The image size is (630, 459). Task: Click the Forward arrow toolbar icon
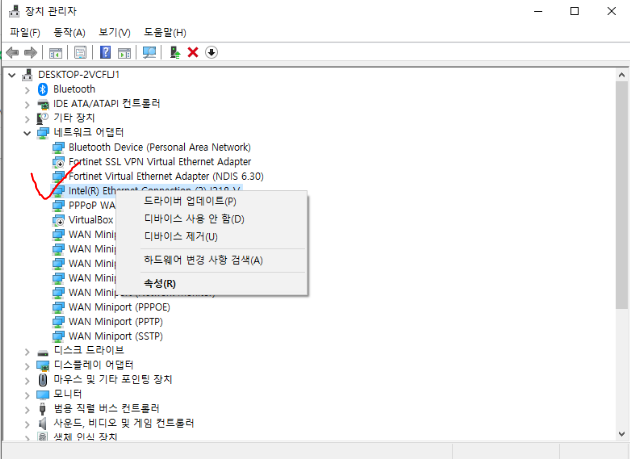[31, 52]
